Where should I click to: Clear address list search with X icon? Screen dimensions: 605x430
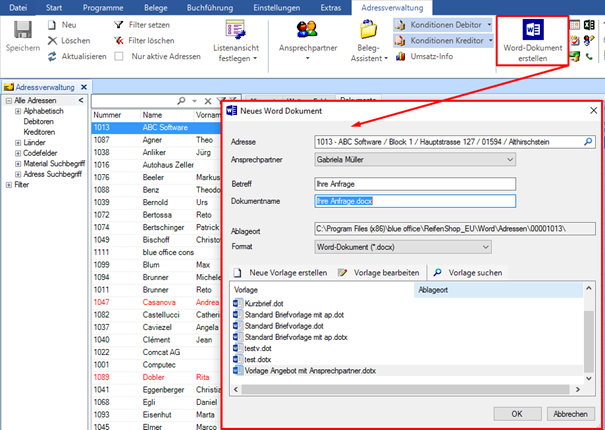[x=208, y=101]
